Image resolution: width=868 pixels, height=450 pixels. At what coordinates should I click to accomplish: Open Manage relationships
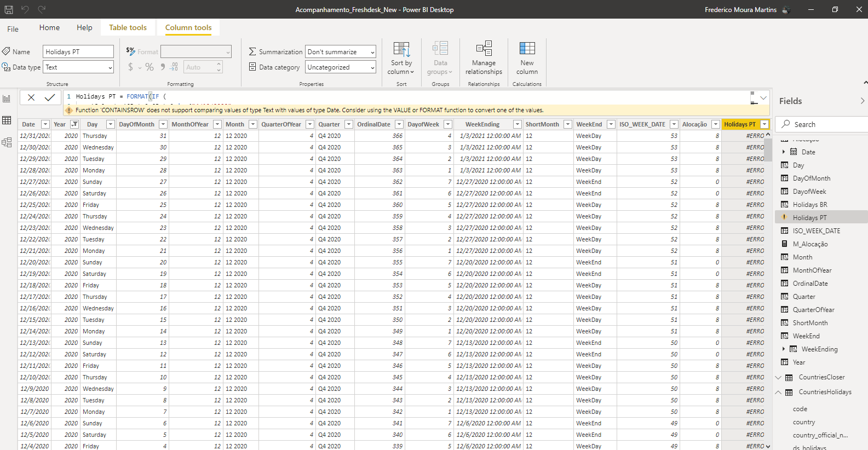click(484, 58)
